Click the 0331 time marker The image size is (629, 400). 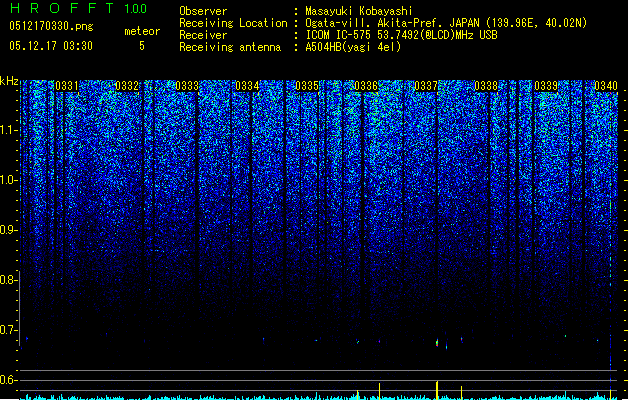pos(67,86)
